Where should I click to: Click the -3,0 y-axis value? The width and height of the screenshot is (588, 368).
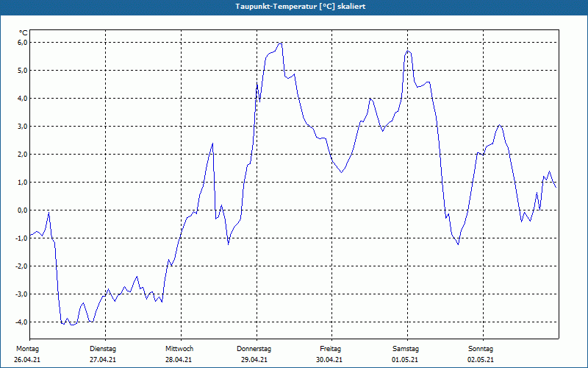pos(22,294)
